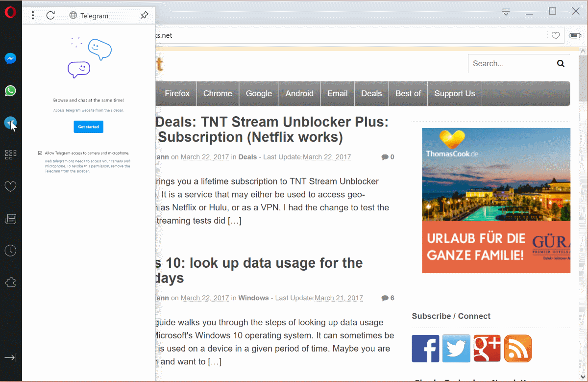Screen dimensions: 588x382
Task: Open Telegram panel three-dot menu
Action: (33, 16)
